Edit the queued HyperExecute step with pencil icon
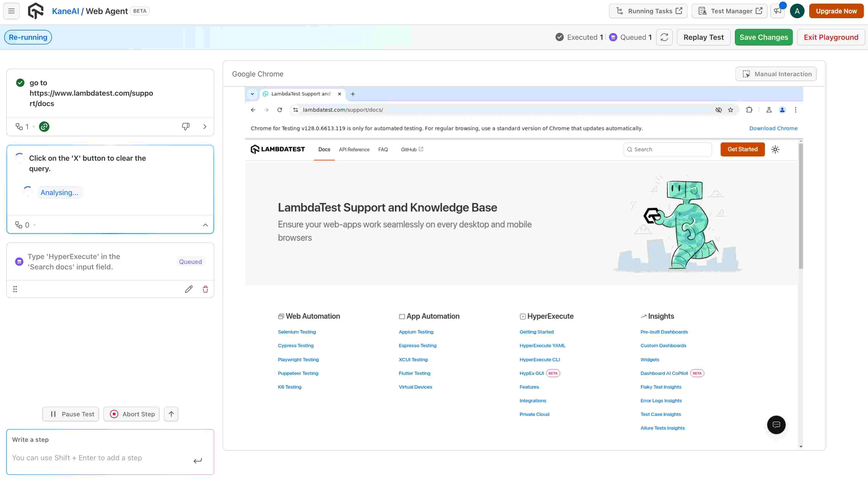868x479 pixels. coord(189,289)
